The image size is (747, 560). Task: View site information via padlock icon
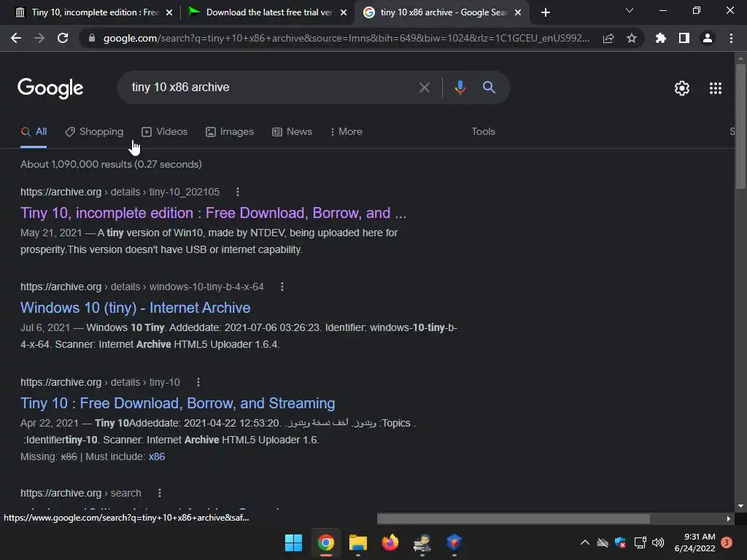92,38
